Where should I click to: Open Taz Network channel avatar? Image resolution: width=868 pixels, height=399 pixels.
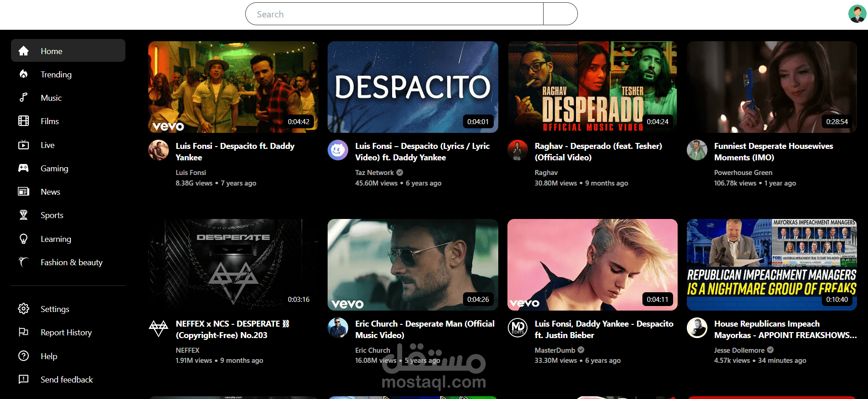click(338, 150)
